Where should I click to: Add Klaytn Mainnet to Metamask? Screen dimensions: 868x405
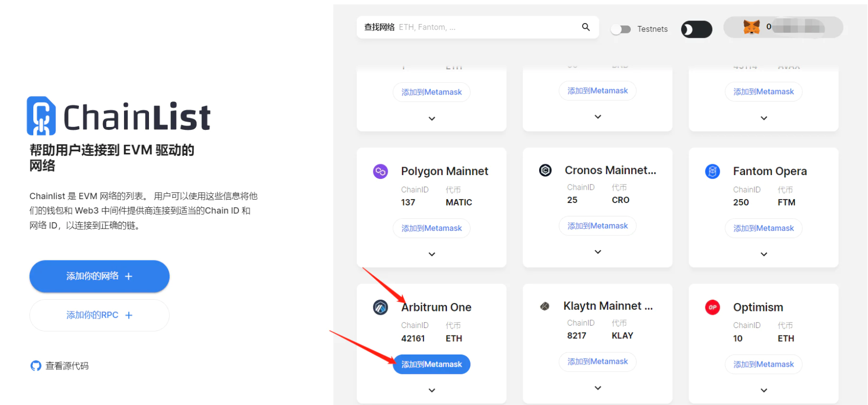598,362
